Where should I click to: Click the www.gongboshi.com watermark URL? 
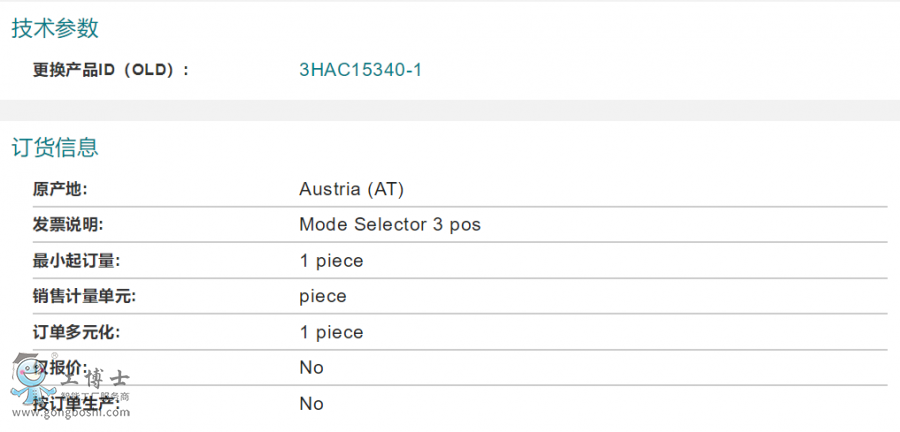tap(70, 412)
